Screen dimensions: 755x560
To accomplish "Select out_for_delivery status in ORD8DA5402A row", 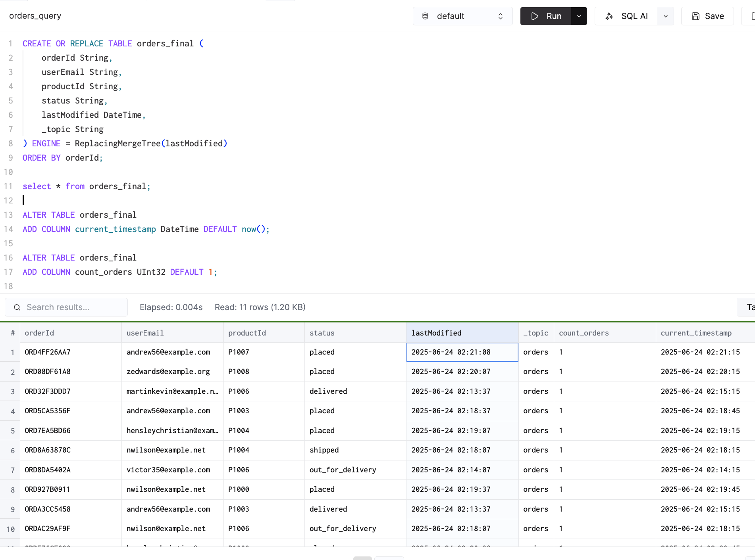I will (355, 470).
